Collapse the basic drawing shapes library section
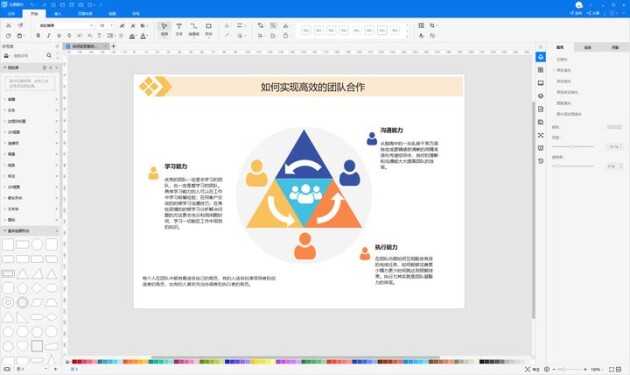This screenshot has height=375, width=630. pyautogui.click(x=4, y=231)
